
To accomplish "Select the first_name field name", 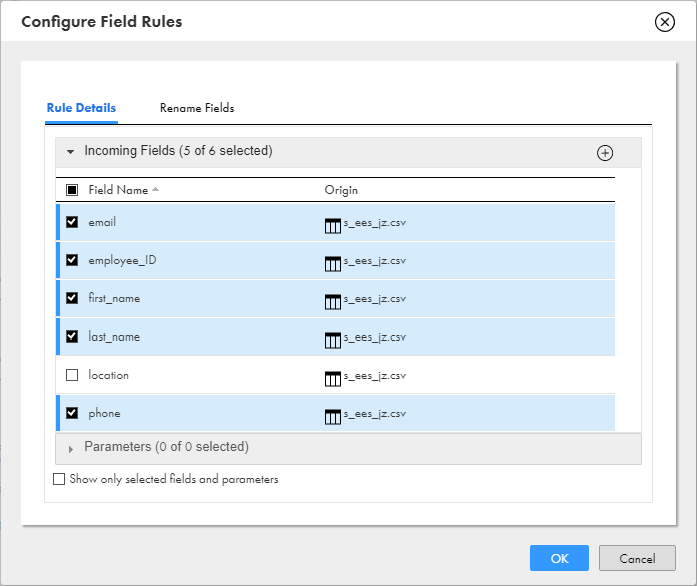I will (114, 298).
